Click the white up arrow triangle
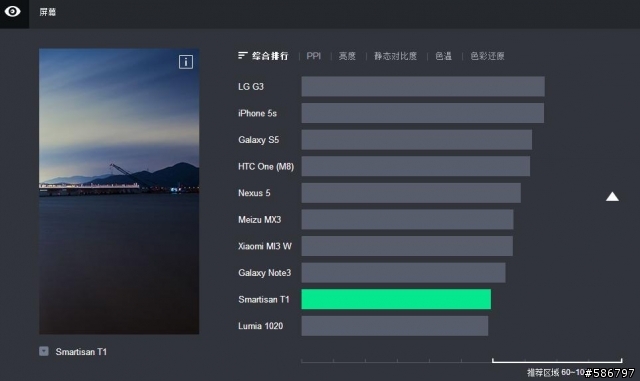Screen dimensions: 640x381 tap(612, 197)
